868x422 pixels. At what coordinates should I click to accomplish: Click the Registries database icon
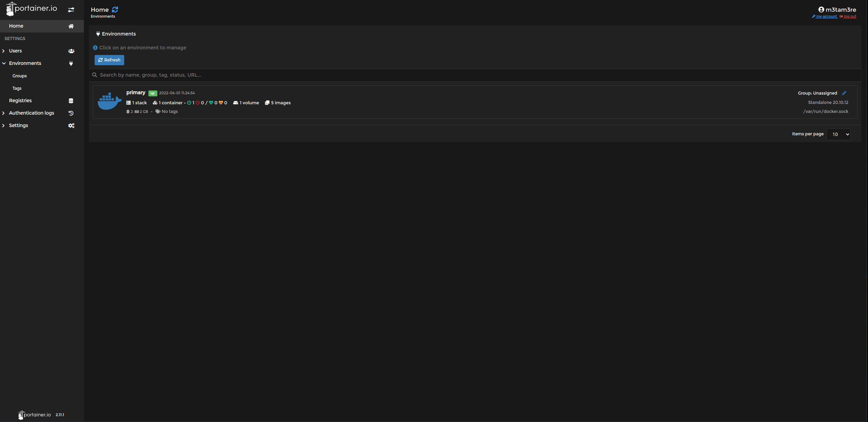pos(71,101)
